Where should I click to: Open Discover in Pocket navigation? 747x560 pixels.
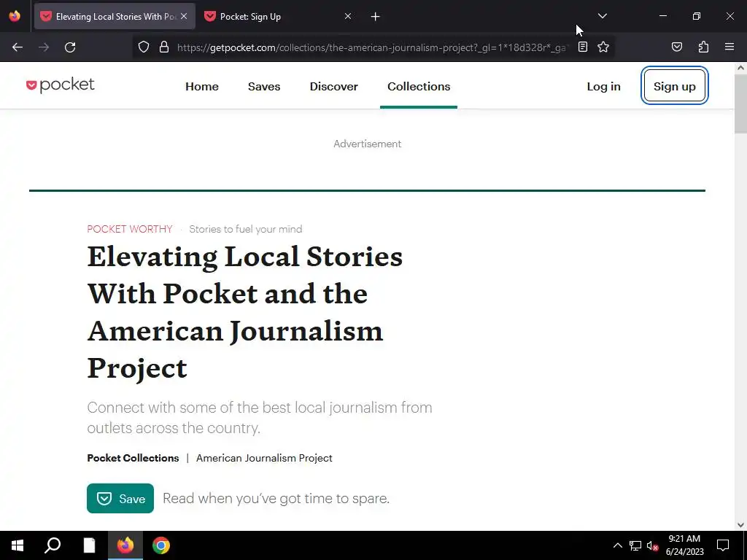(x=334, y=86)
